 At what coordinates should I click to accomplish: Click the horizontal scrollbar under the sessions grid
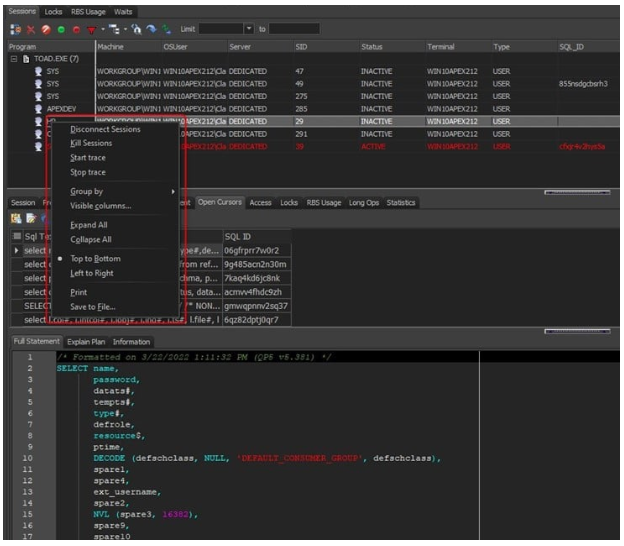click(577, 193)
